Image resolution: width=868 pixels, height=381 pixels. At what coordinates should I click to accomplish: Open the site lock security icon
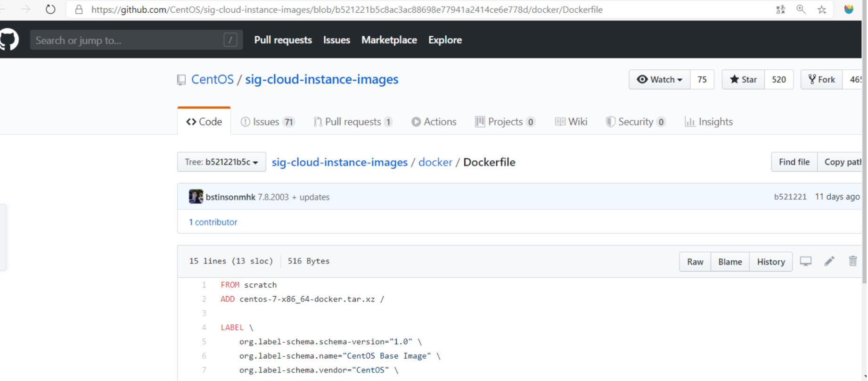click(79, 9)
